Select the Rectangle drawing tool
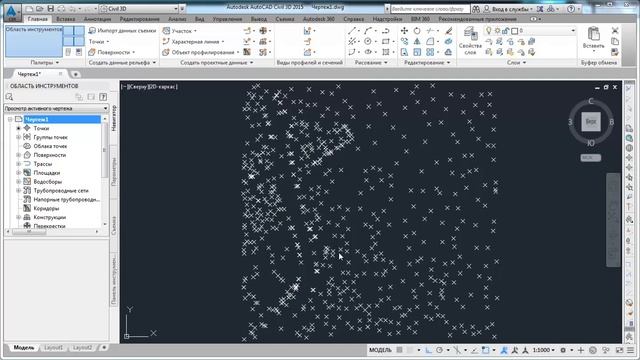This screenshot has height=360, width=640. point(385,41)
